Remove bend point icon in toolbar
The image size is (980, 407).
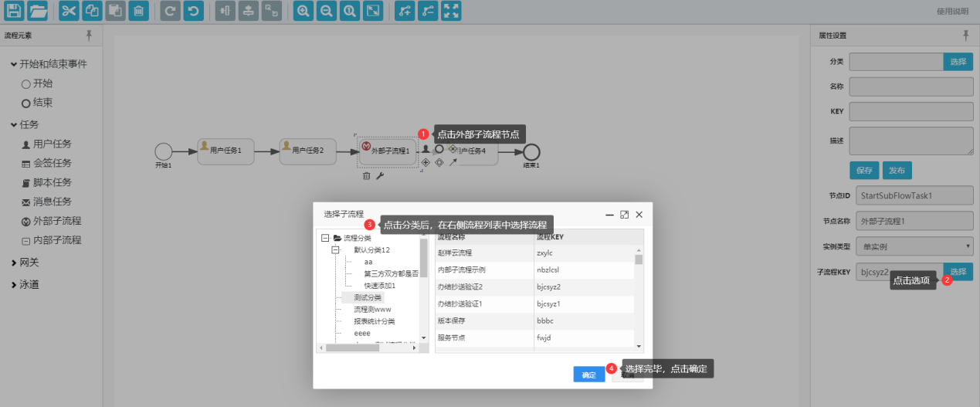pyautogui.click(x=428, y=11)
